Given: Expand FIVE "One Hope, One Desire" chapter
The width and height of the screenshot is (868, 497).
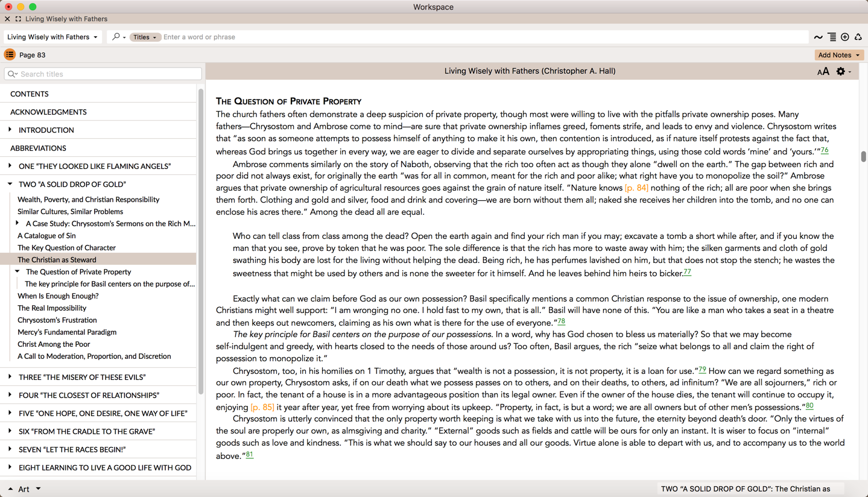Looking at the screenshot, I should pos(10,413).
